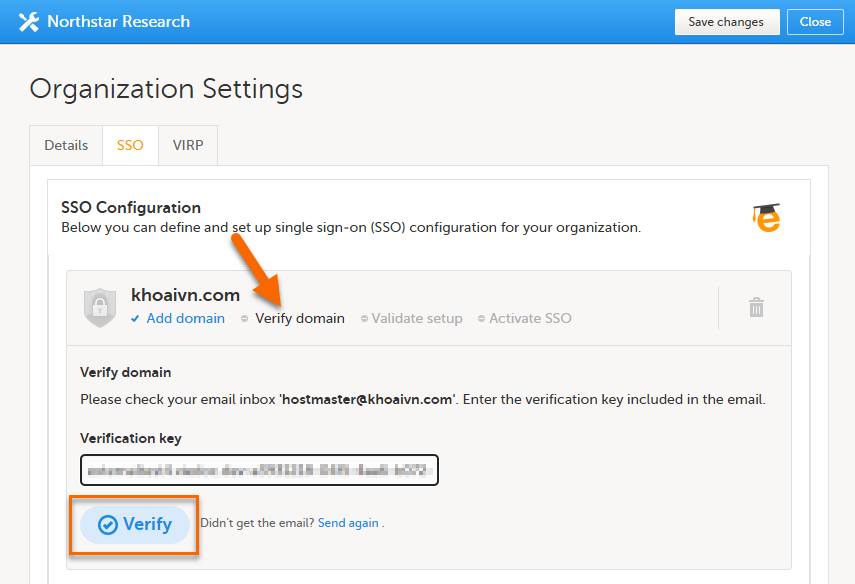Click the Northstar Research title
The image size is (855, 584).
(118, 21)
